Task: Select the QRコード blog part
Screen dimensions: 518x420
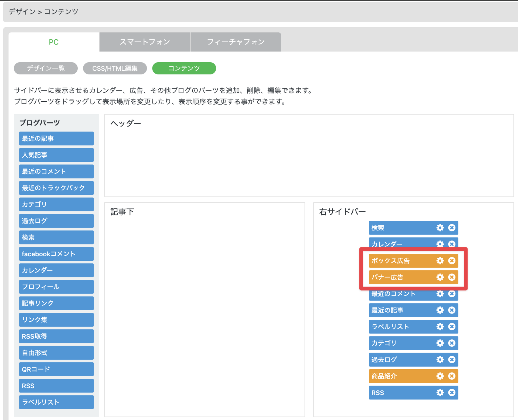Action: (x=56, y=369)
